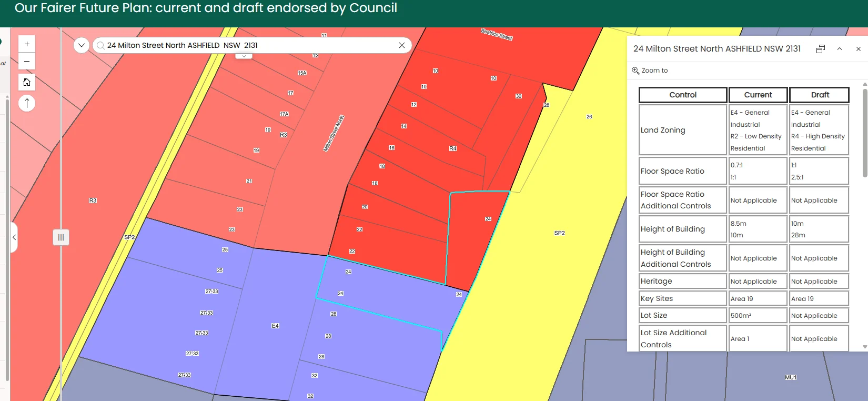
Task: Click the popup title address text
Action: tap(717, 49)
